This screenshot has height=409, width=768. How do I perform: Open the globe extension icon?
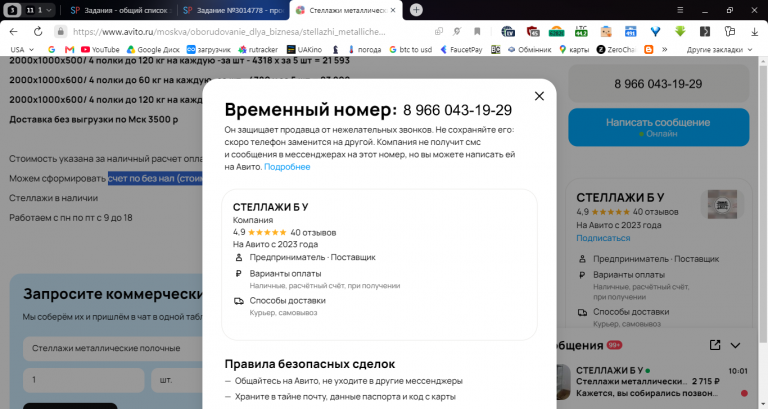508,31
